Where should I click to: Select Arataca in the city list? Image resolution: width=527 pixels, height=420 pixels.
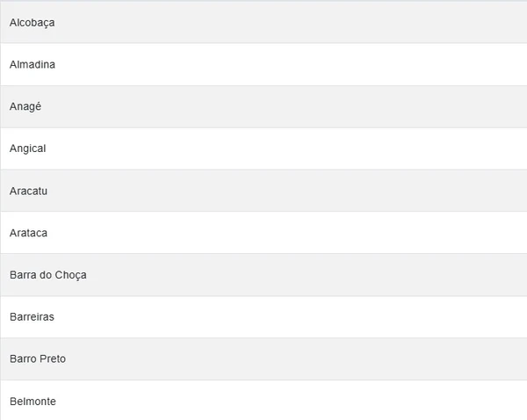tap(28, 233)
